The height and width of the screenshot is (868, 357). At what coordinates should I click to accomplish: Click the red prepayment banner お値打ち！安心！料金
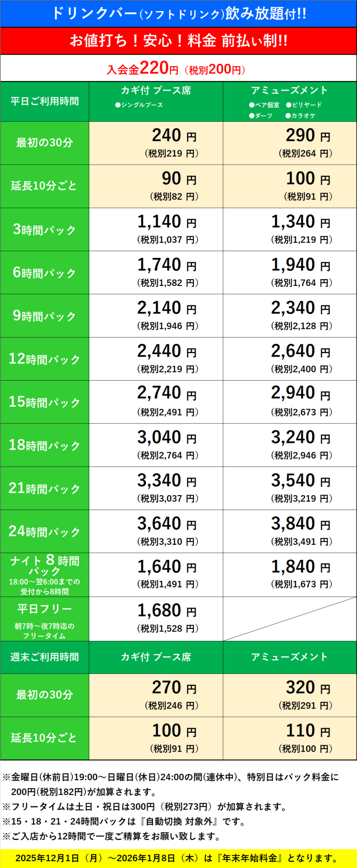tap(178, 41)
